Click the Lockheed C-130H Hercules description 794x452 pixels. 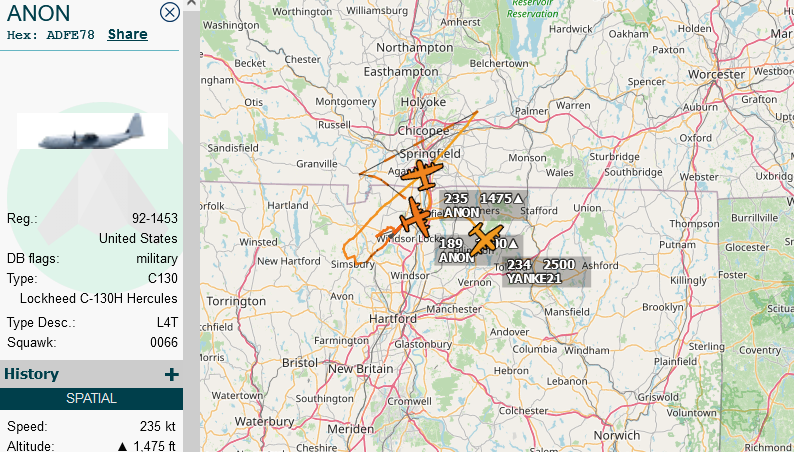99,299
